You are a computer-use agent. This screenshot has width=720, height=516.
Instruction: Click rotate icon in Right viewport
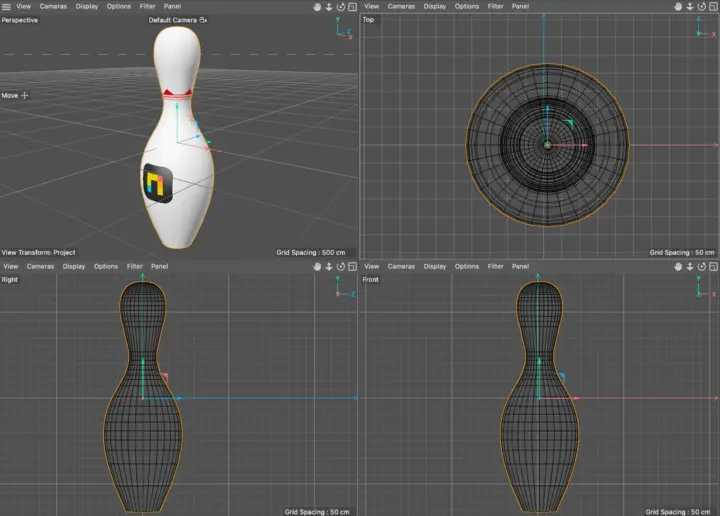tap(341, 267)
